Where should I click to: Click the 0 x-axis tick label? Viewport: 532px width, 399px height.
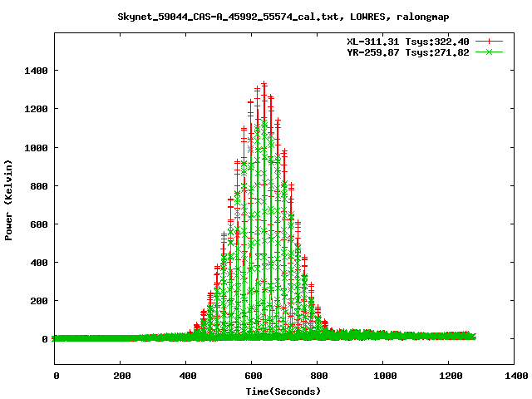[57, 376]
